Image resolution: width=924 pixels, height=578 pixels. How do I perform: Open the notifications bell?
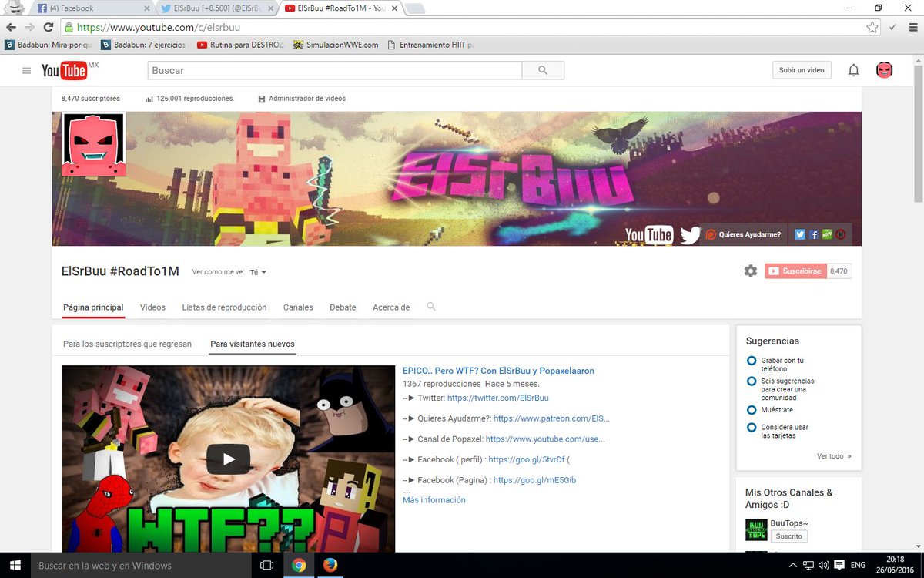[x=853, y=70]
